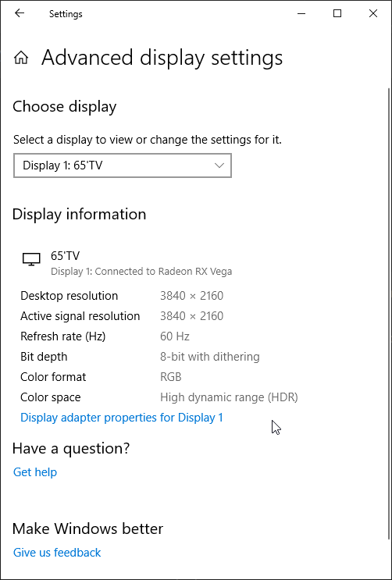The image size is (392, 580).
Task: Click the High dynamic range (HDR) value
Action: point(229,397)
